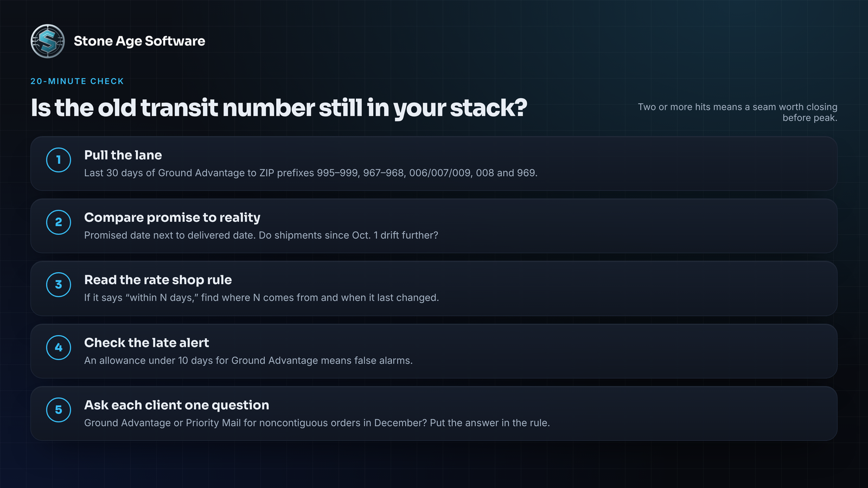This screenshot has height=488, width=868.
Task: Click the step 2 number badge
Action: (x=59, y=222)
